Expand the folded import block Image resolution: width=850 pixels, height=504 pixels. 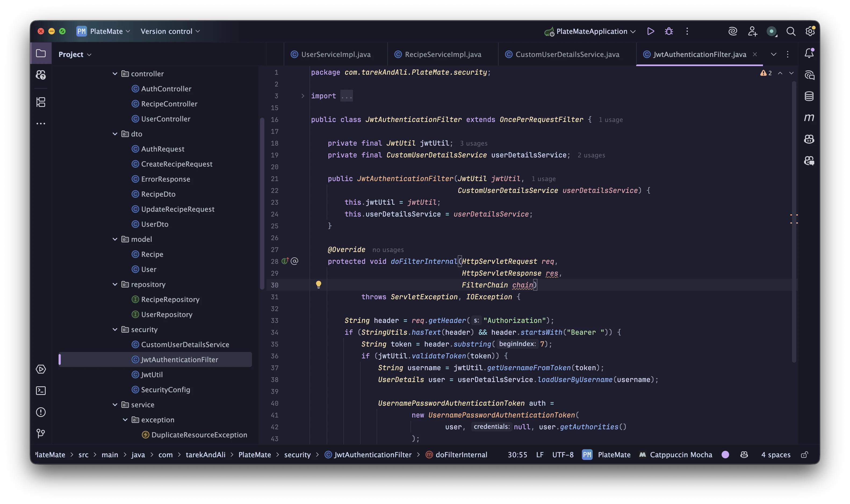click(x=302, y=96)
